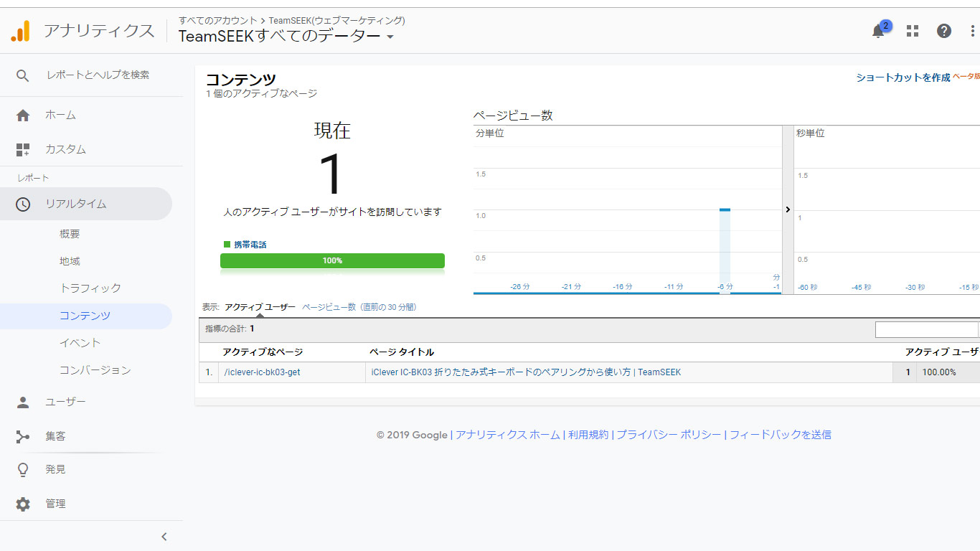Open the 地域 realtime report

click(70, 261)
